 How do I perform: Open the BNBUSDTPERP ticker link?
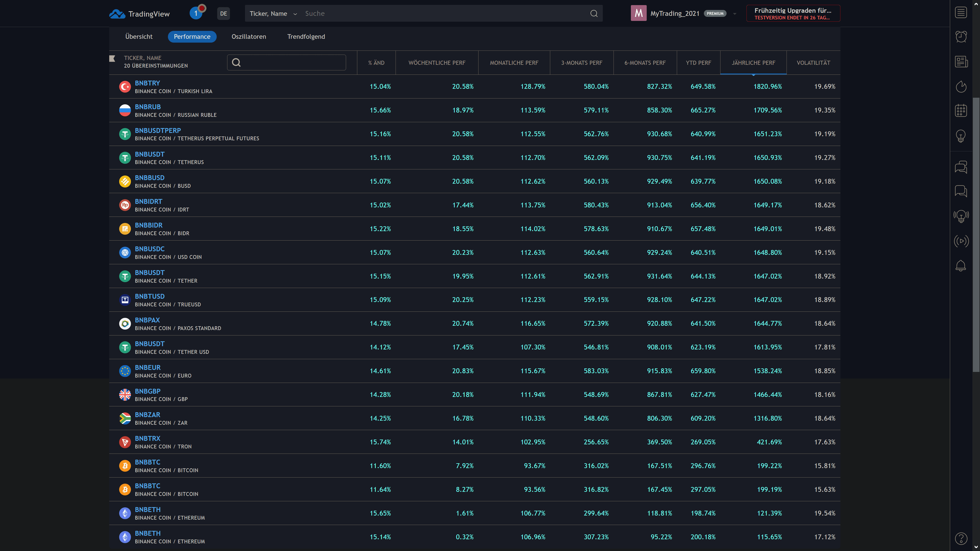(158, 130)
